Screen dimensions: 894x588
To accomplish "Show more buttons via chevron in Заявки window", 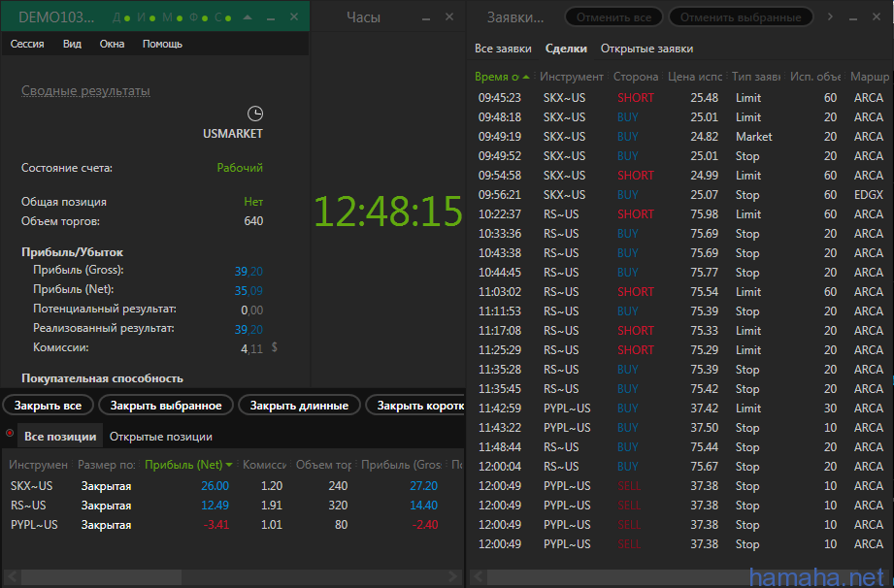I will (x=830, y=17).
